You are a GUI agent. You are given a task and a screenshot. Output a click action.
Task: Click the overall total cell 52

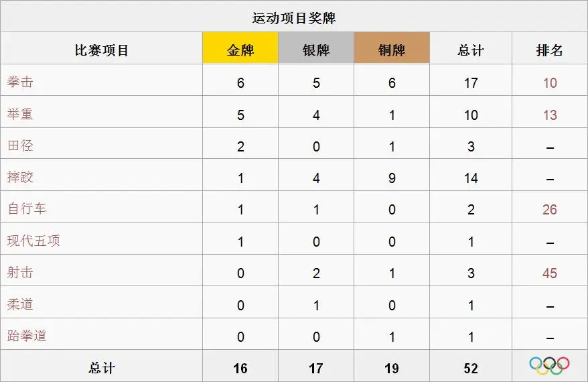[x=471, y=369]
